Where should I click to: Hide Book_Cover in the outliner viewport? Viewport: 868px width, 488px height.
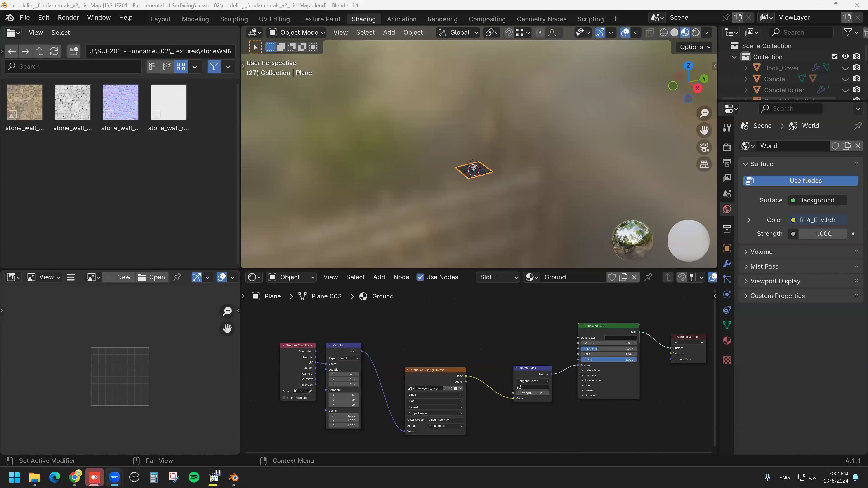(845, 68)
